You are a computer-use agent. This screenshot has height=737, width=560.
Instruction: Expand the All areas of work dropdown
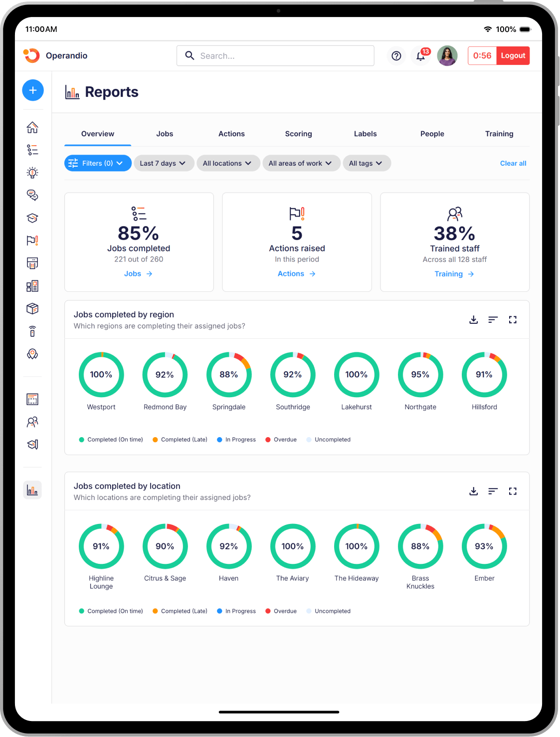click(301, 163)
